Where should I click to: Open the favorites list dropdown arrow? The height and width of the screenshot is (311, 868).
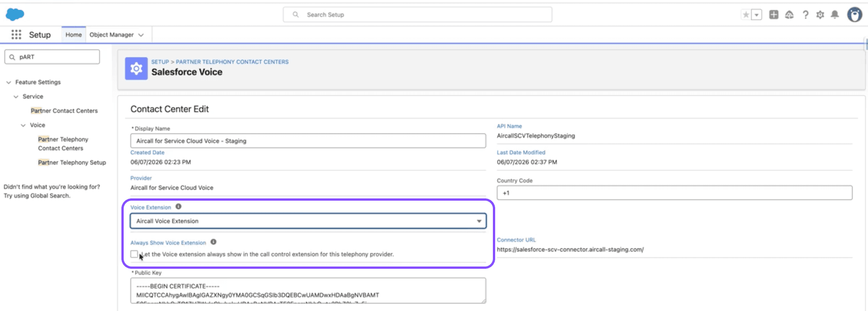pos(757,15)
